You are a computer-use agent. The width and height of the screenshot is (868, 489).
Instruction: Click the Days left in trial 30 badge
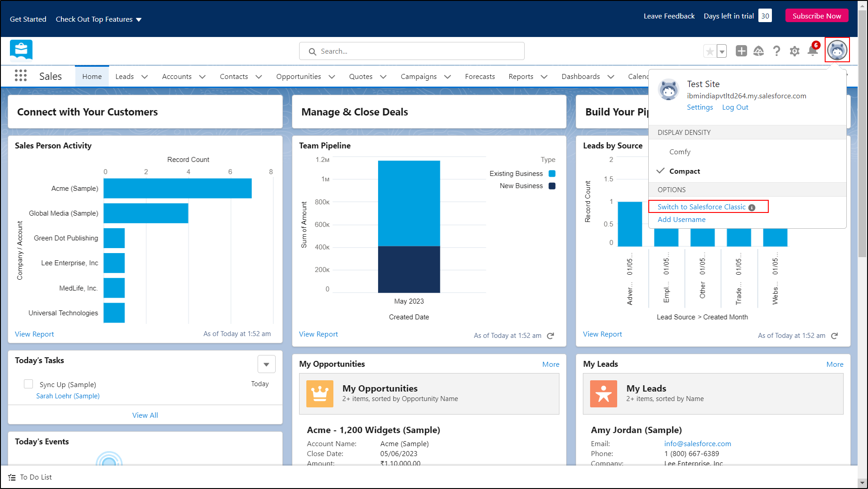pos(765,16)
